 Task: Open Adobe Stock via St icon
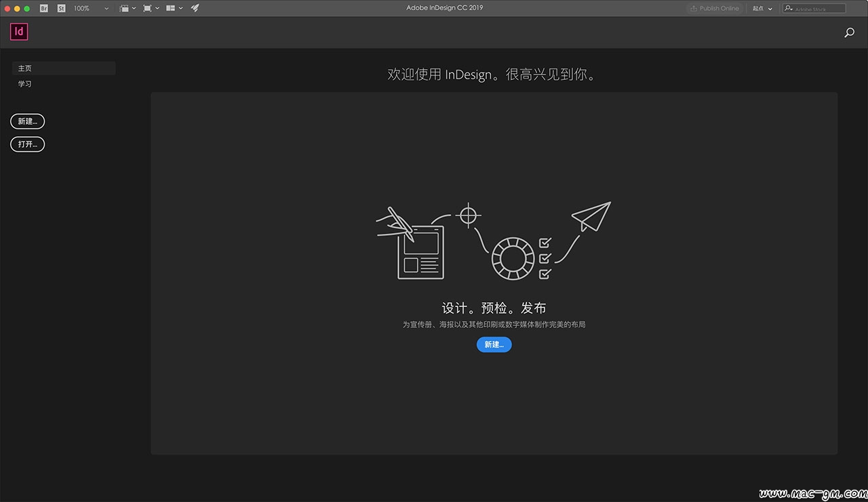(62, 8)
